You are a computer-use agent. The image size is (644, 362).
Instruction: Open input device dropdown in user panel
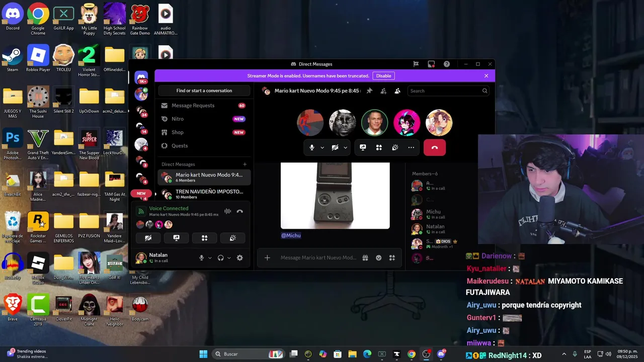[210, 258]
